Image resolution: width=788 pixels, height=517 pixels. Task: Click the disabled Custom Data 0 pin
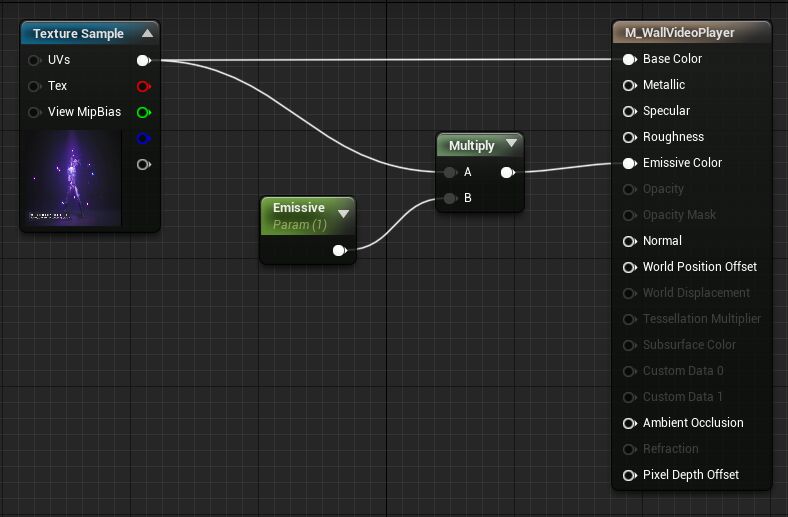coord(630,371)
